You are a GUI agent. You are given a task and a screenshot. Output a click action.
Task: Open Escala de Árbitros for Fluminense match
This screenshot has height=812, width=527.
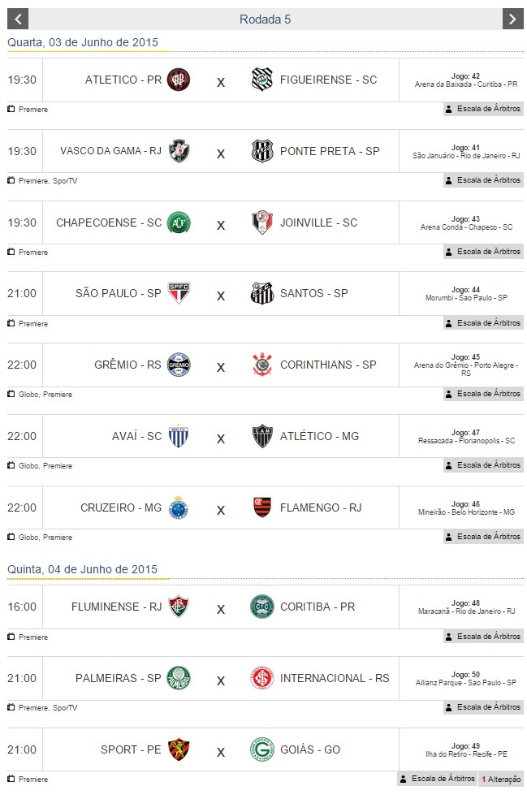pos(483,637)
